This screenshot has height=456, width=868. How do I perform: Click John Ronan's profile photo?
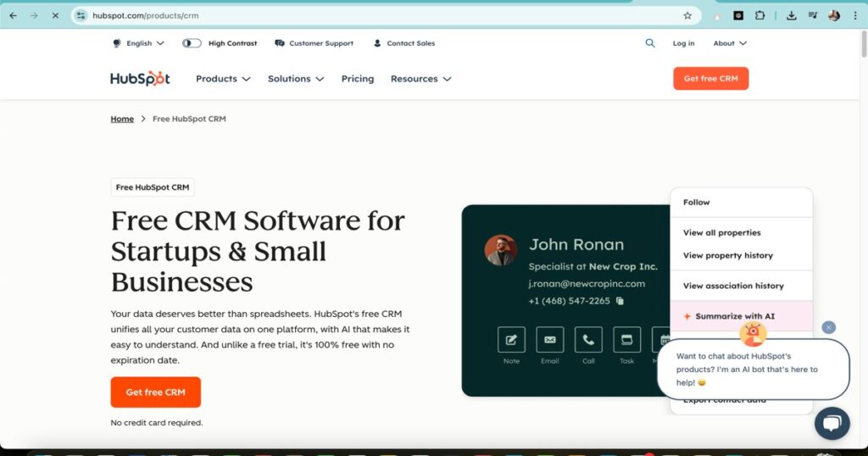coord(501,250)
